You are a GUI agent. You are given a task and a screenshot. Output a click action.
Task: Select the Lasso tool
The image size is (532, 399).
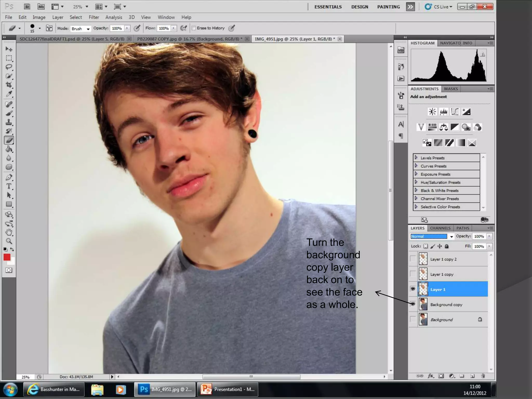(x=9, y=67)
